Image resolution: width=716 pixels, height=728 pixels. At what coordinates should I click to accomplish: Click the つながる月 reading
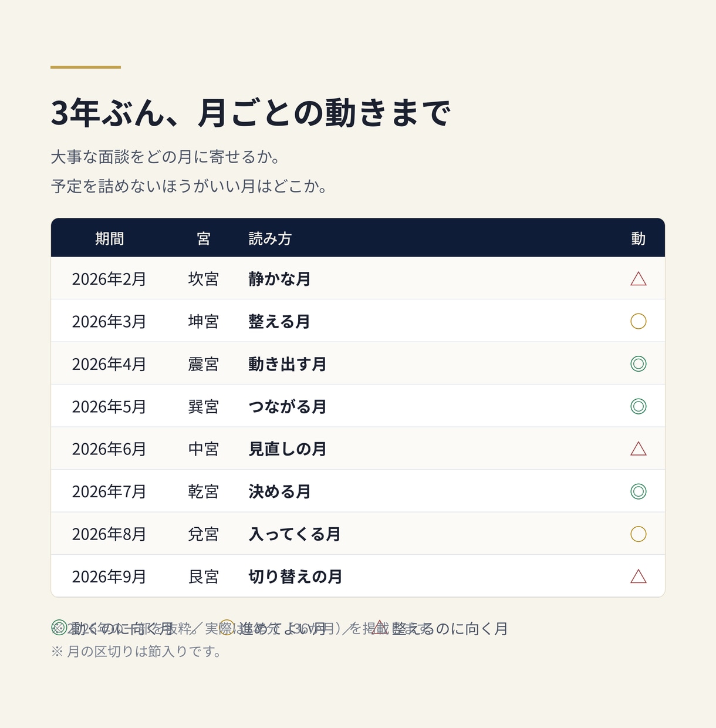pyautogui.click(x=288, y=407)
